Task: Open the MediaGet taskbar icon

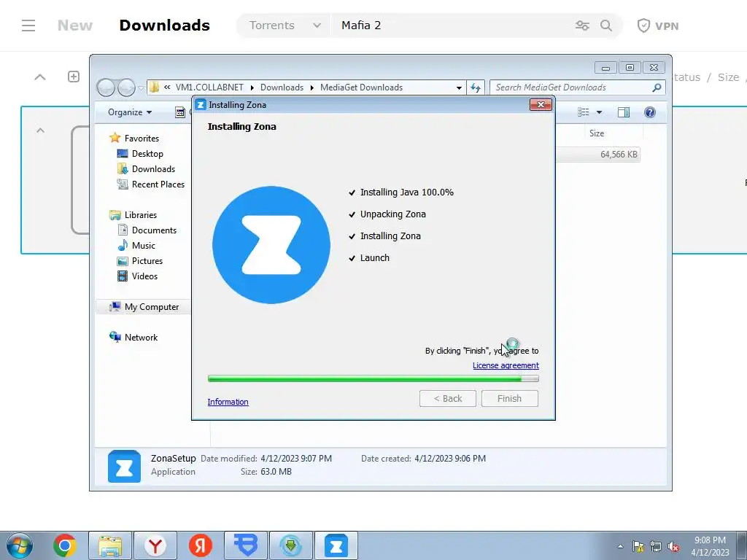Action: [x=291, y=545]
